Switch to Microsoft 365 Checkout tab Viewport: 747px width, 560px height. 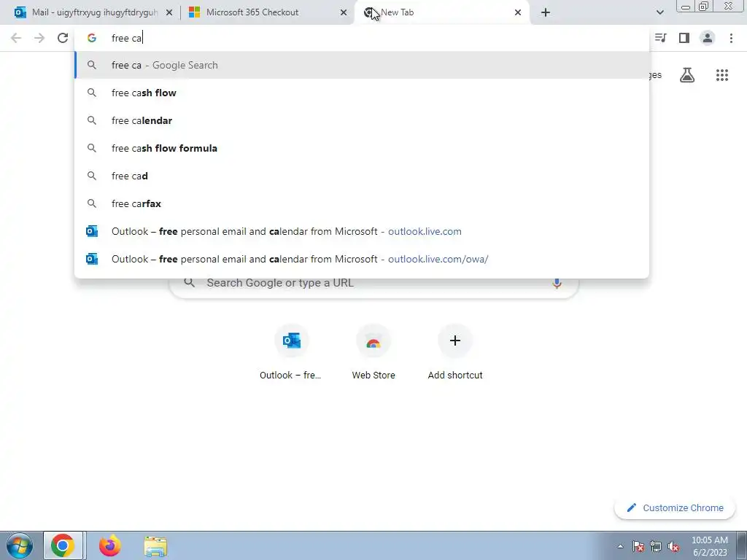pos(268,12)
